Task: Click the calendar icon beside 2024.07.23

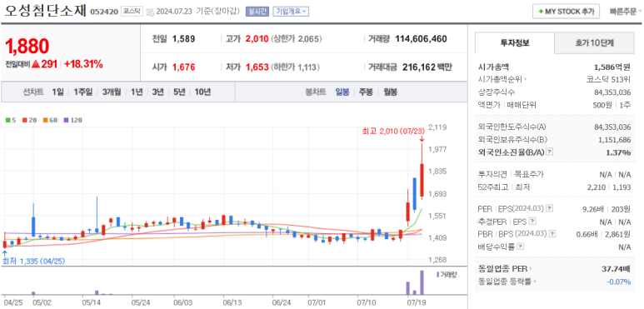Action: pos(150,12)
